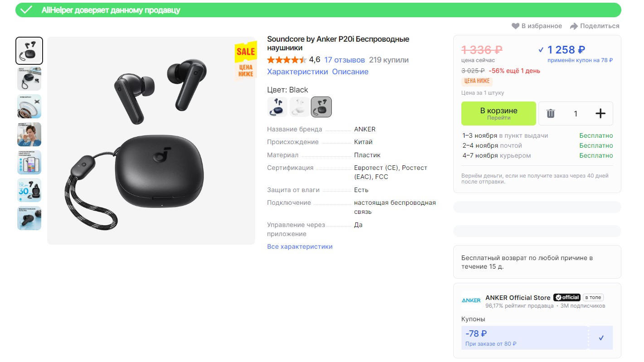Screen dimensions: 644x362
Task: Select the blue color swatch
Action: (x=277, y=107)
